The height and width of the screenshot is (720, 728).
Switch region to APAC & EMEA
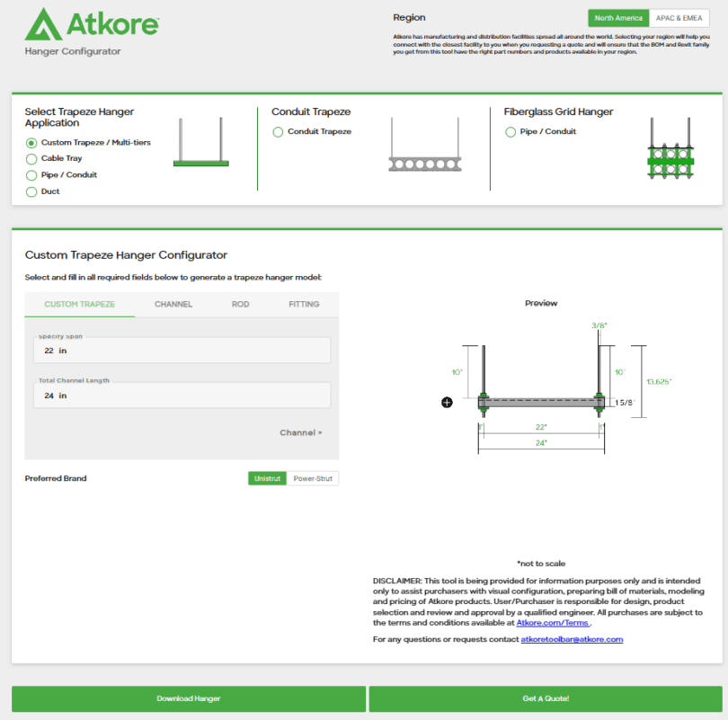pyautogui.click(x=679, y=18)
